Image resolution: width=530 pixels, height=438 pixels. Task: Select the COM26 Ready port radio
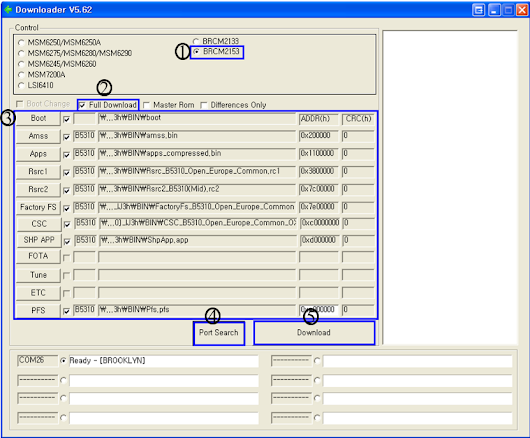tap(63, 361)
